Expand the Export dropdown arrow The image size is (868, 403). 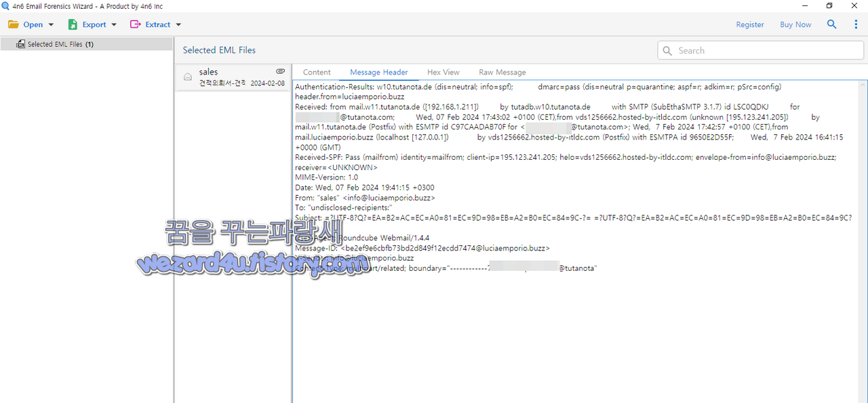(114, 25)
